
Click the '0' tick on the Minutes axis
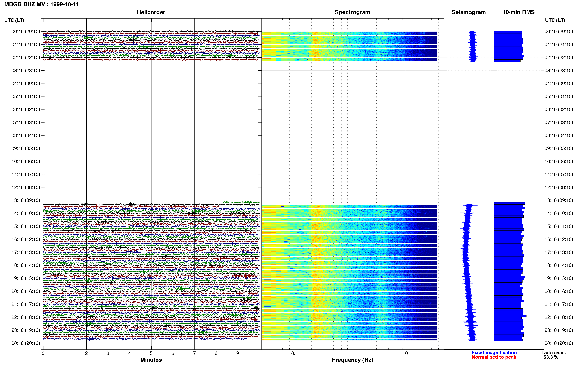(x=43, y=353)
